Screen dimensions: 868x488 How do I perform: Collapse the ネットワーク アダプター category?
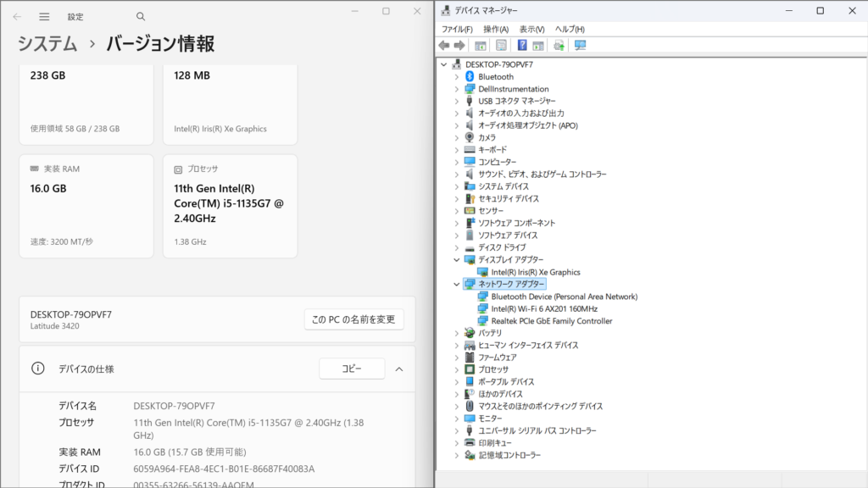pos(457,285)
